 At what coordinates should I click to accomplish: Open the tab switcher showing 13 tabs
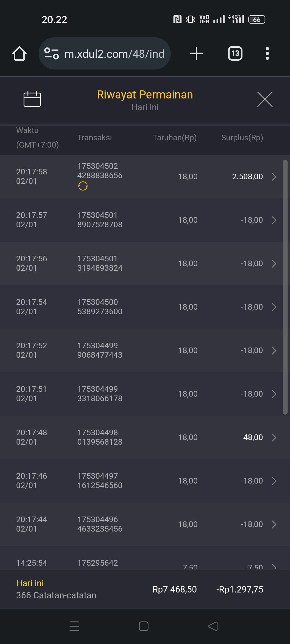click(x=235, y=53)
